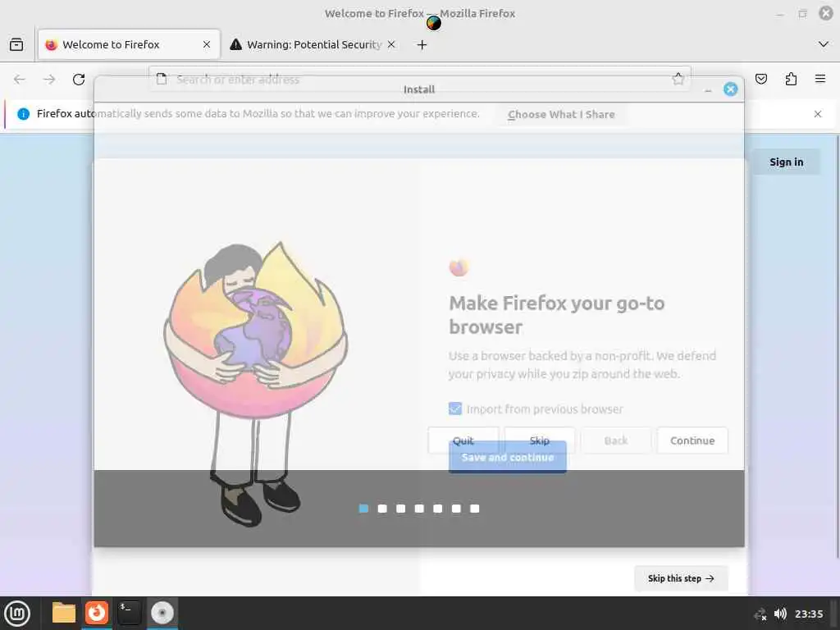
Task: Click the Sign in button
Action: [787, 162]
